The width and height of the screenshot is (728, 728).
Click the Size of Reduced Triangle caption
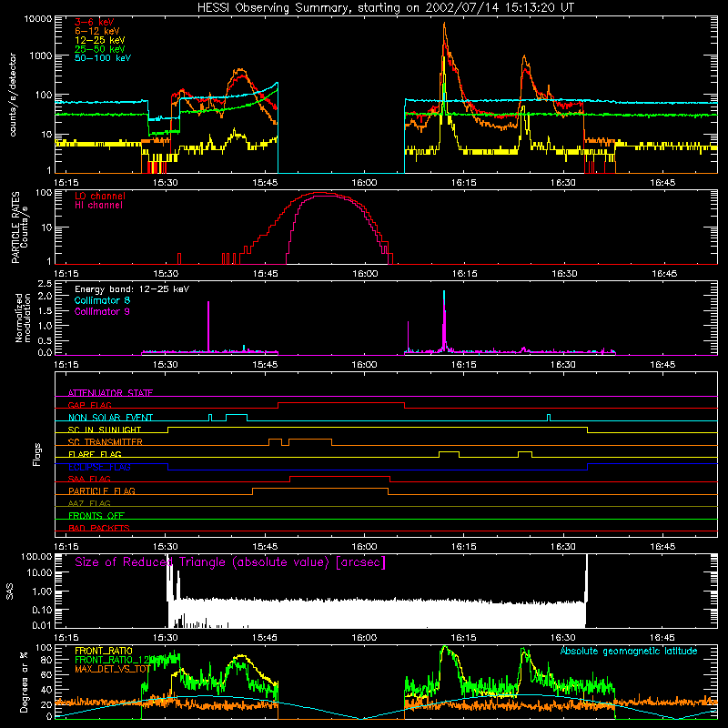pos(230,562)
